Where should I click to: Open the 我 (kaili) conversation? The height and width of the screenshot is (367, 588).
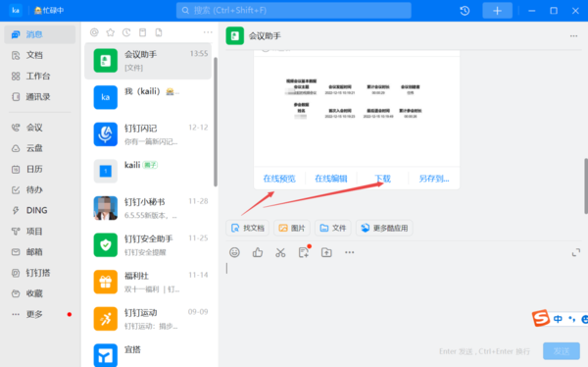148,97
